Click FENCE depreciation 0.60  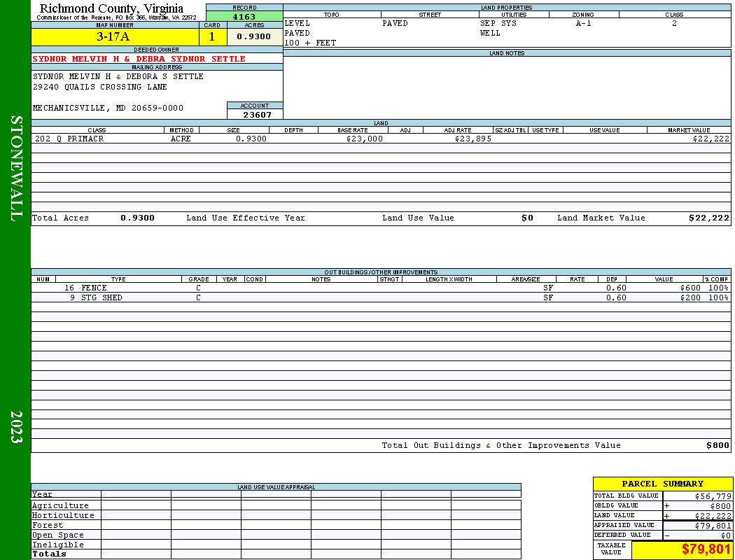click(616, 288)
